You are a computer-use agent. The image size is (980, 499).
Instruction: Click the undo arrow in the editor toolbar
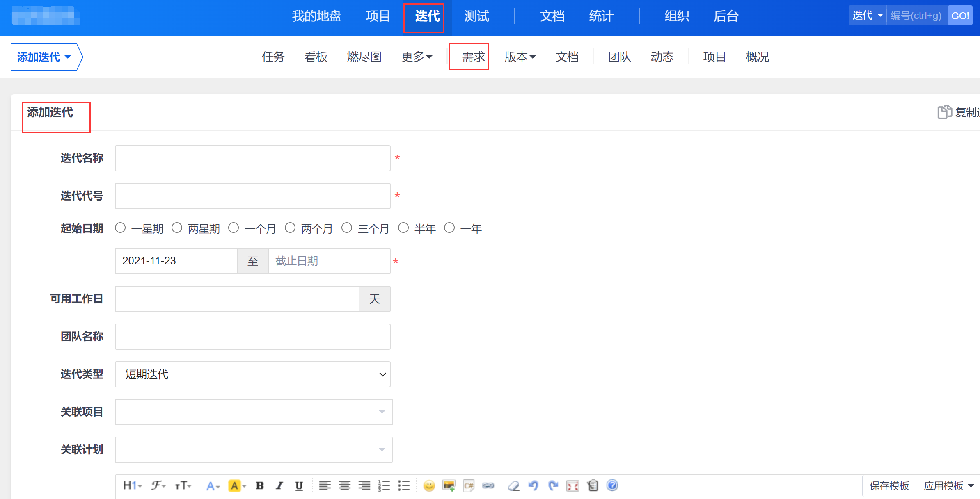pos(533,485)
